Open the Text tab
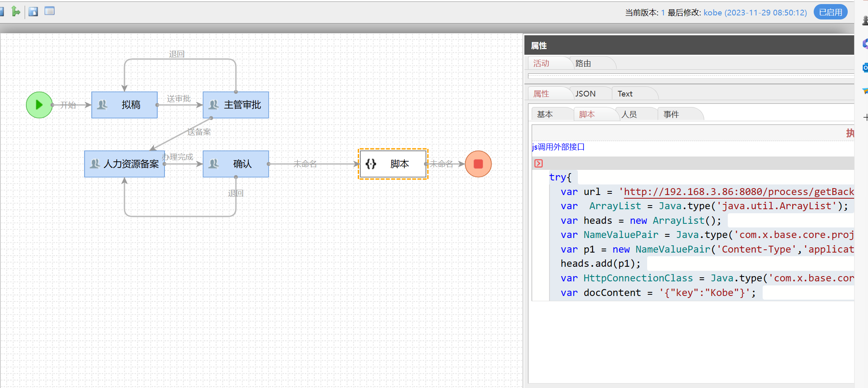Viewport: 868px width, 388px height. coord(625,94)
